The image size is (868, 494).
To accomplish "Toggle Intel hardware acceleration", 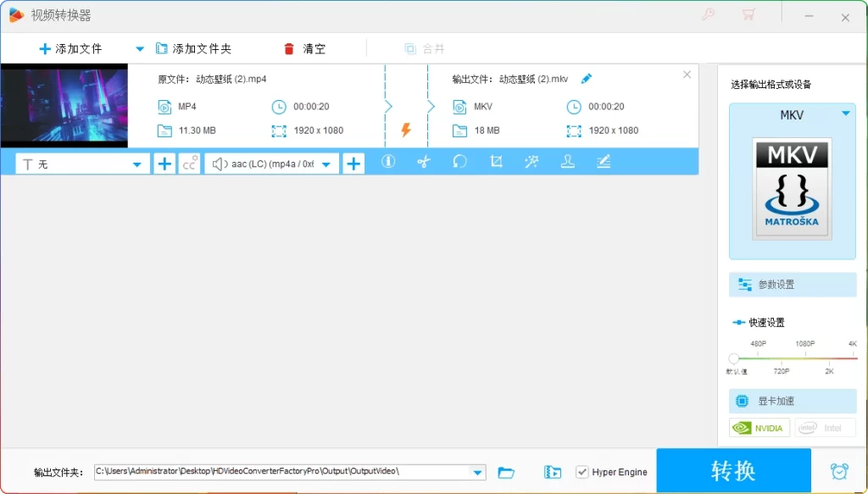I will (x=824, y=428).
